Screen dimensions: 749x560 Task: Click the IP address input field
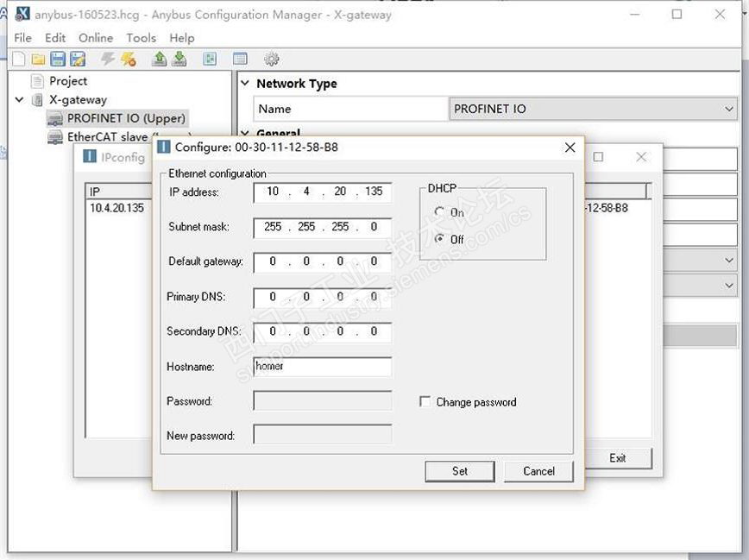[x=323, y=192]
